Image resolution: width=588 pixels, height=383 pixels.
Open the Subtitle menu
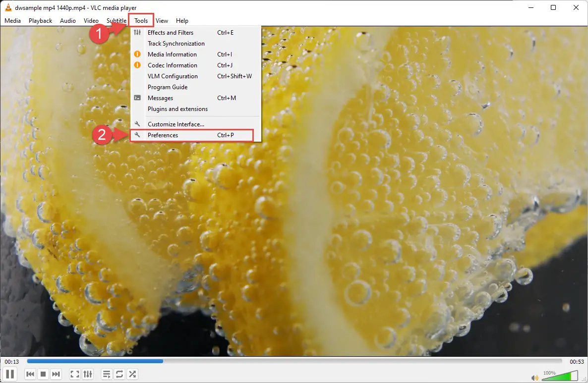116,21
